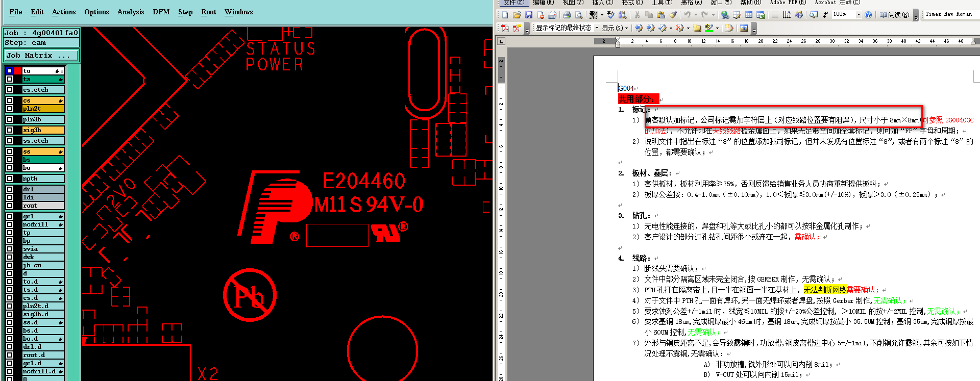Toggle the checkbox for layer 'to'
This screenshot has width=980, height=381.
[x=10, y=71]
